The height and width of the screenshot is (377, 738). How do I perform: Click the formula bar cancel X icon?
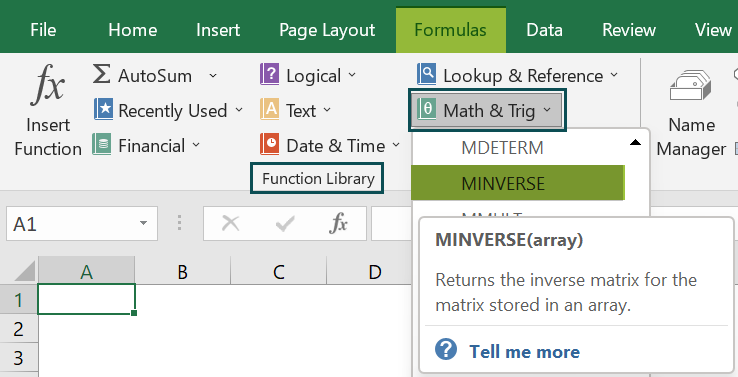[x=230, y=224]
